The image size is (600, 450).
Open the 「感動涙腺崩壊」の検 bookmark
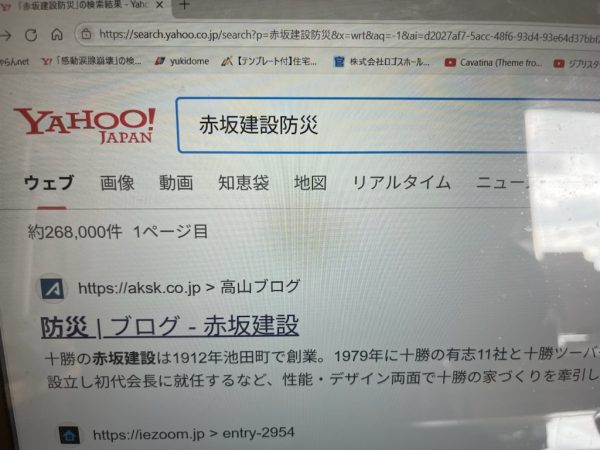click(91, 60)
